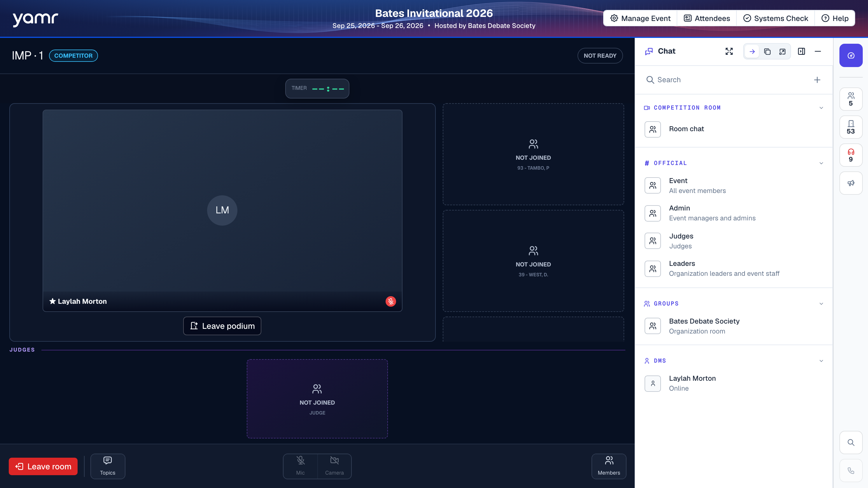
Task: Open DM with Laylah Morton
Action: (x=734, y=383)
